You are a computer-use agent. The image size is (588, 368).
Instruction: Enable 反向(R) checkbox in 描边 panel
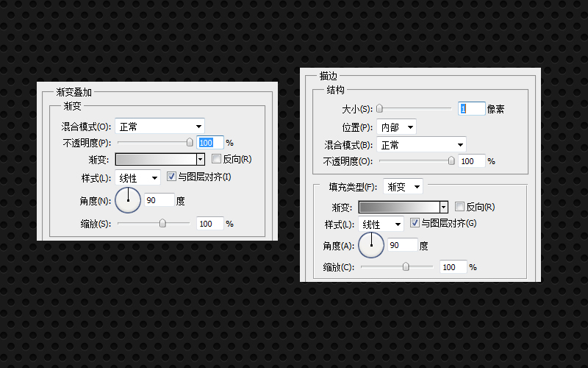[460, 207]
